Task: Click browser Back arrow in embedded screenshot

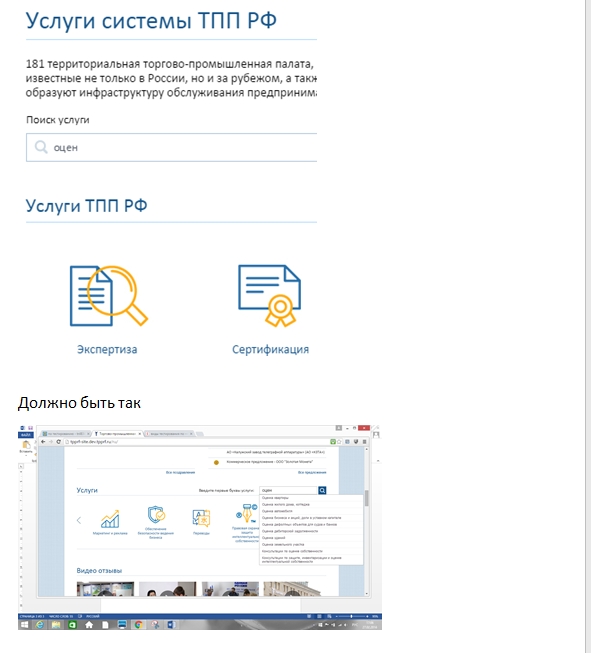Action: point(43,442)
